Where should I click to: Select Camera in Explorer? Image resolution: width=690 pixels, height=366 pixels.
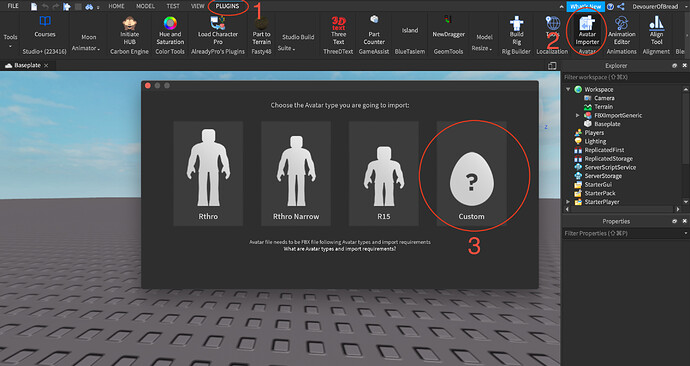click(x=604, y=98)
